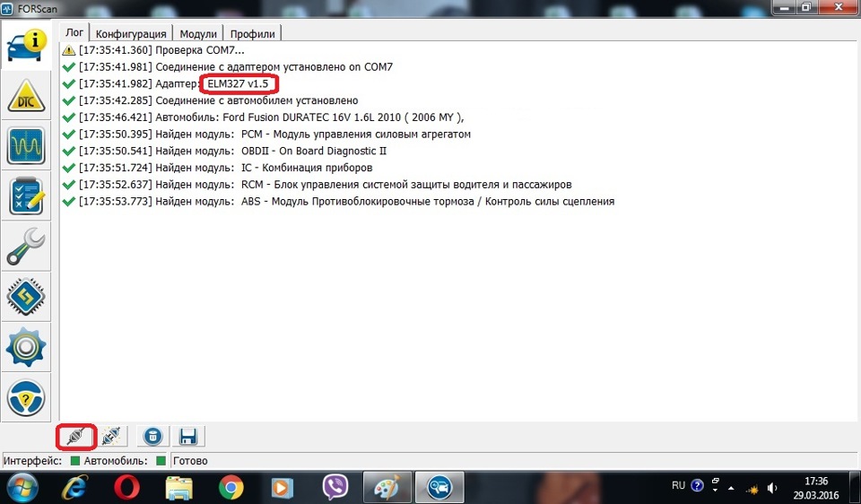Click the disconnect from vehicle button
The image size is (861, 504).
coord(110,437)
